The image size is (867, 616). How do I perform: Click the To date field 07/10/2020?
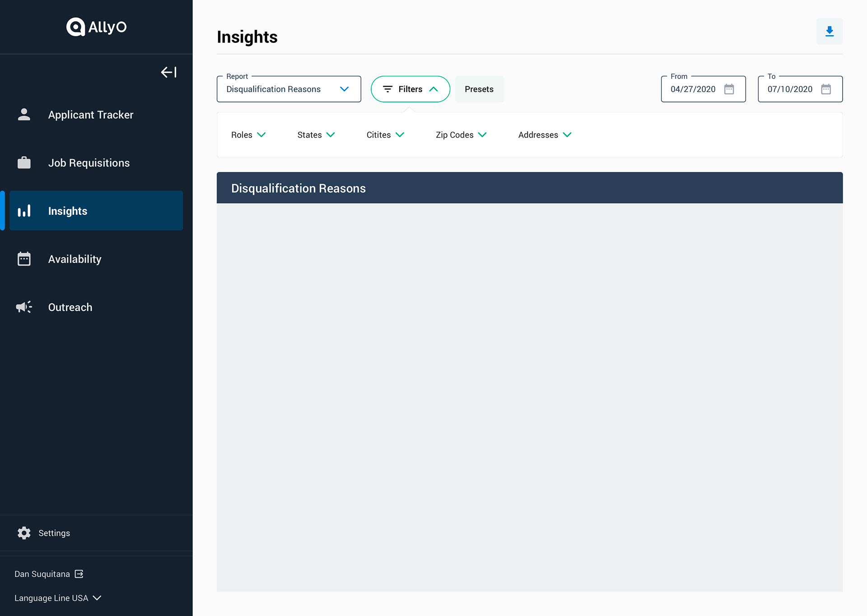coord(800,89)
